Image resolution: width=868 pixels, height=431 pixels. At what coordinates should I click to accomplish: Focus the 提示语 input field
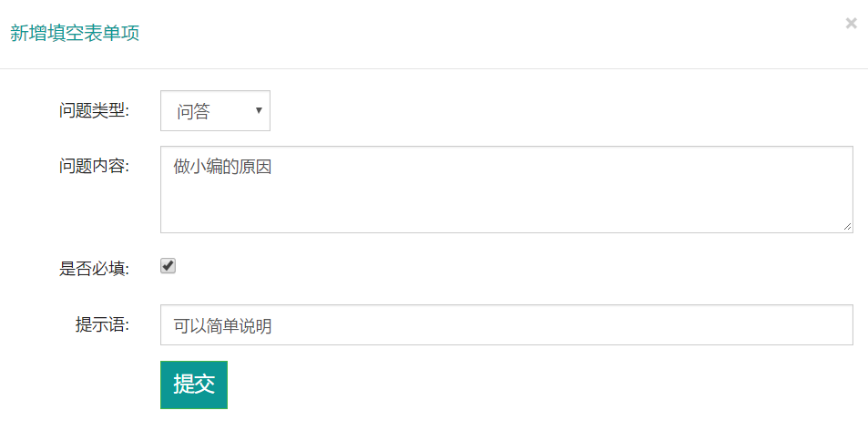[x=506, y=325]
